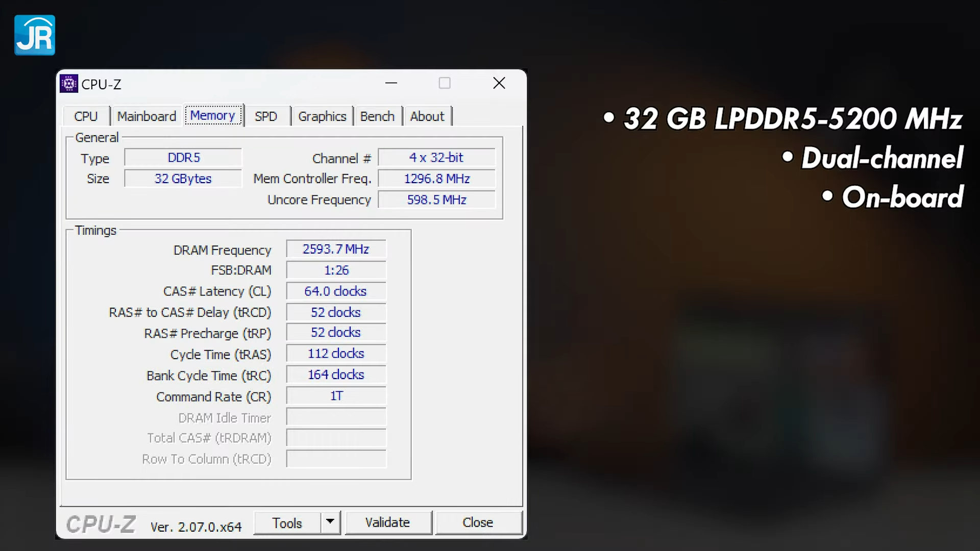This screenshot has height=551, width=980.
Task: Click the DRAM Frequency value field
Action: tap(335, 249)
